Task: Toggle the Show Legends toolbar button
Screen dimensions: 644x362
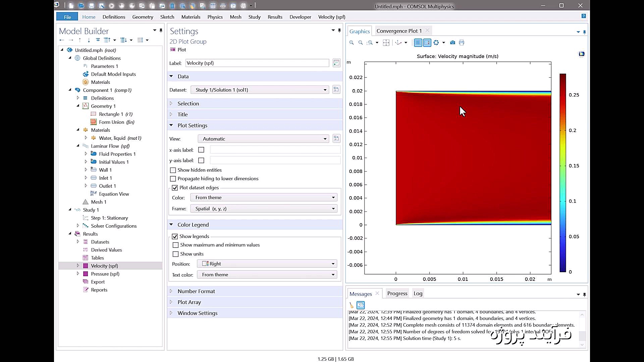Action: click(427, 43)
